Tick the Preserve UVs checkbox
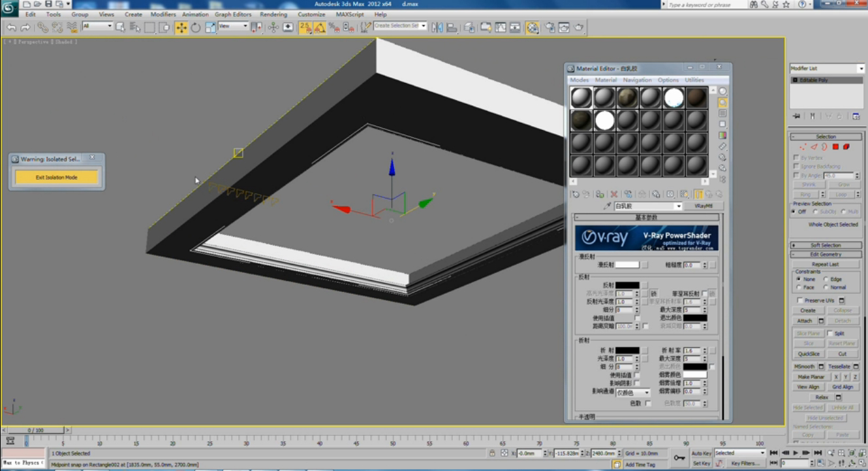The width and height of the screenshot is (868, 471). (x=800, y=300)
